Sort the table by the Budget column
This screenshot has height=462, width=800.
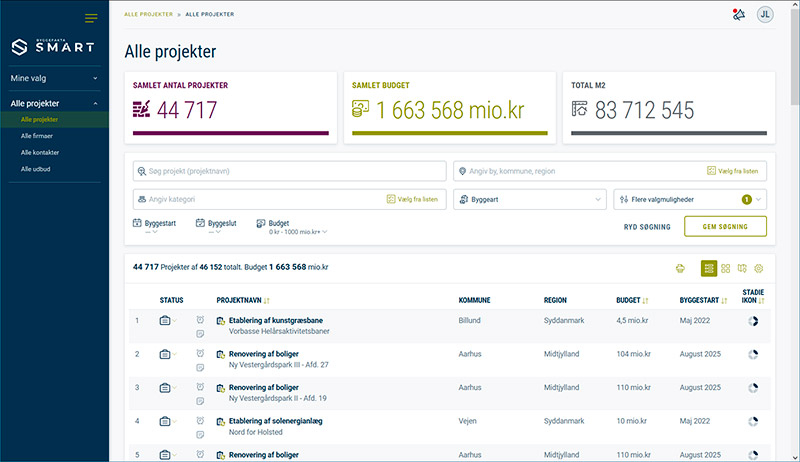pyautogui.click(x=632, y=299)
